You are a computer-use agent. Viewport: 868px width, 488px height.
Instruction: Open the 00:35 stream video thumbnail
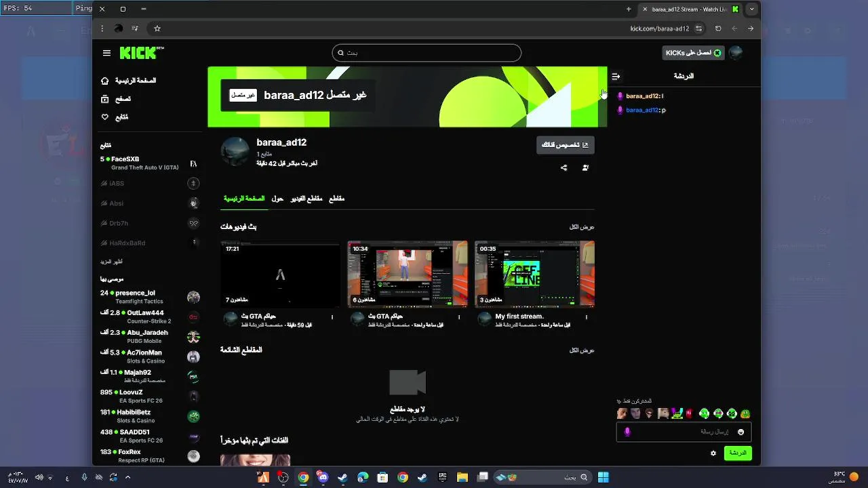[534, 274]
